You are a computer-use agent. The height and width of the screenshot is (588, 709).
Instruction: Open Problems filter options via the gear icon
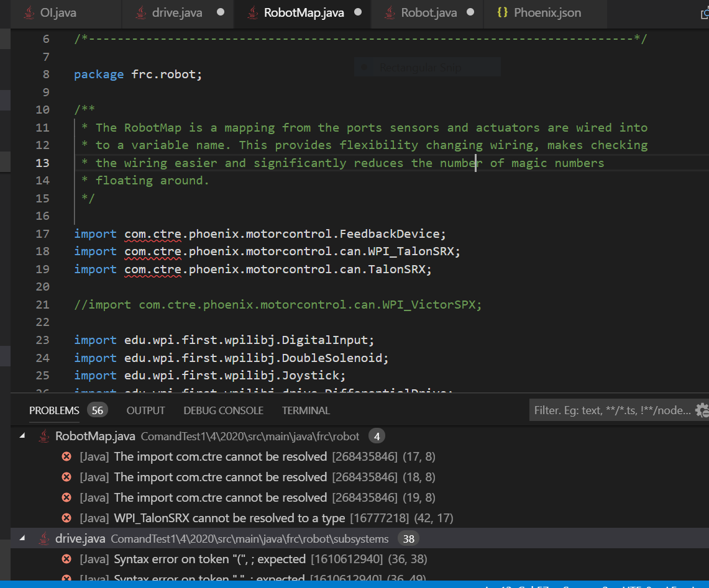[701, 409]
